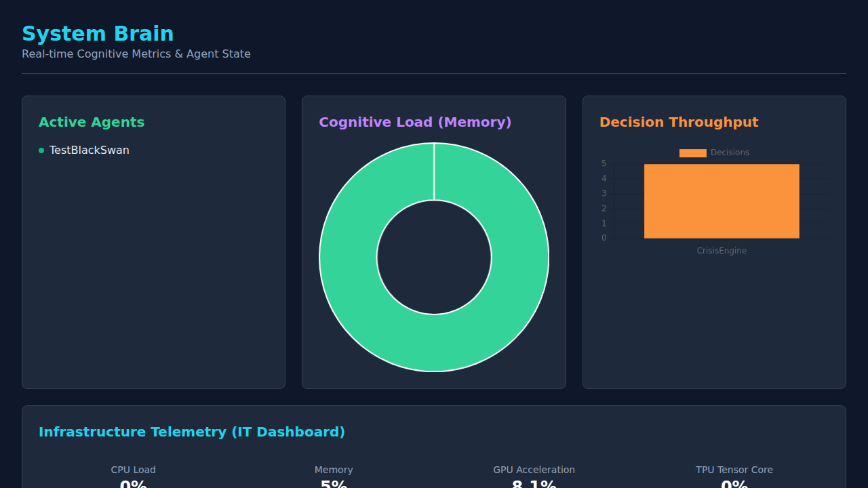Click the CrisisEngine x-axis label
The image size is (868, 488).
(x=722, y=251)
